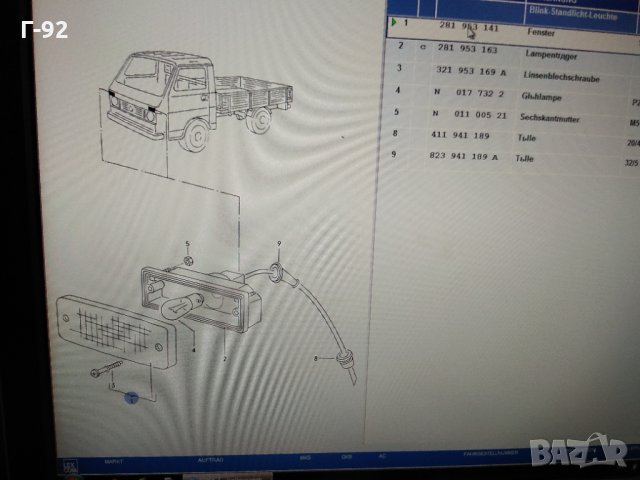Screen dimensions: 640x480
Task: Click callout number 3 beside the screw
Action: tap(112, 384)
